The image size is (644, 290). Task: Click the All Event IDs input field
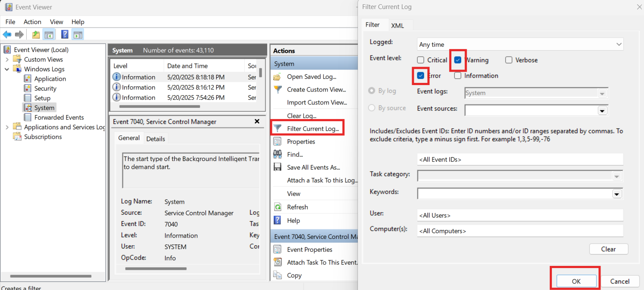coord(520,159)
